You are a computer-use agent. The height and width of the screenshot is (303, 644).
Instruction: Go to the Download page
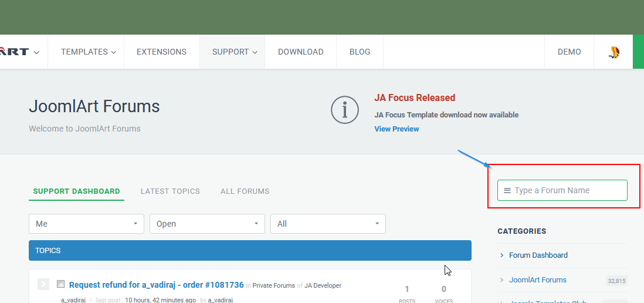(301, 52)
